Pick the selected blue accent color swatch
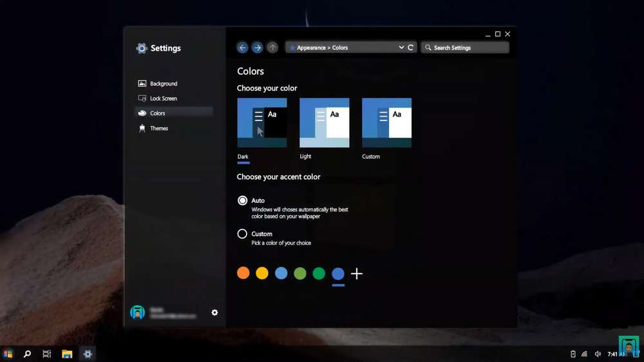 coord(338,273)
